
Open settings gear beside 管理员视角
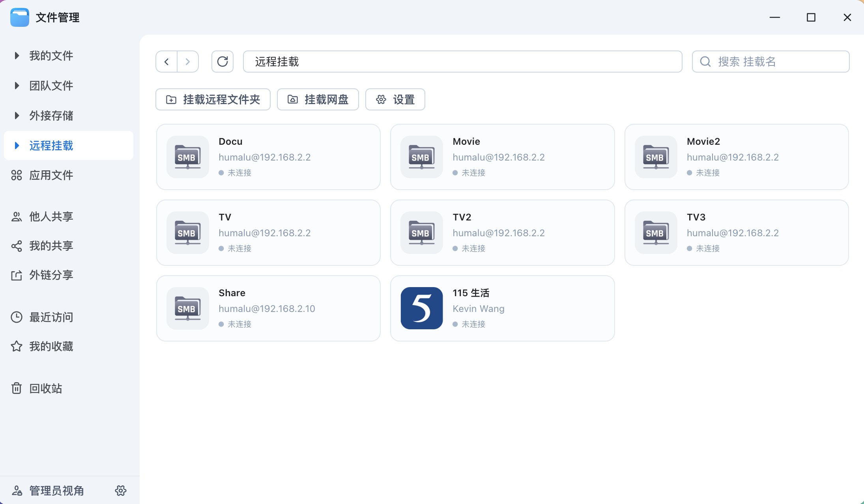121,490
